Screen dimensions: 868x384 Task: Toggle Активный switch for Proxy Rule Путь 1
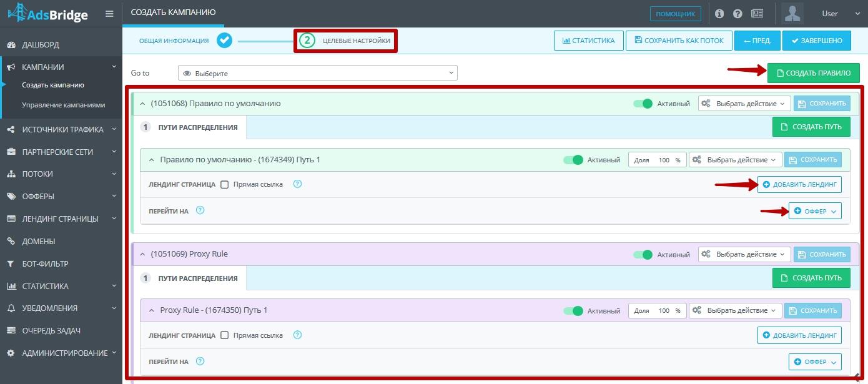(573, 310)
